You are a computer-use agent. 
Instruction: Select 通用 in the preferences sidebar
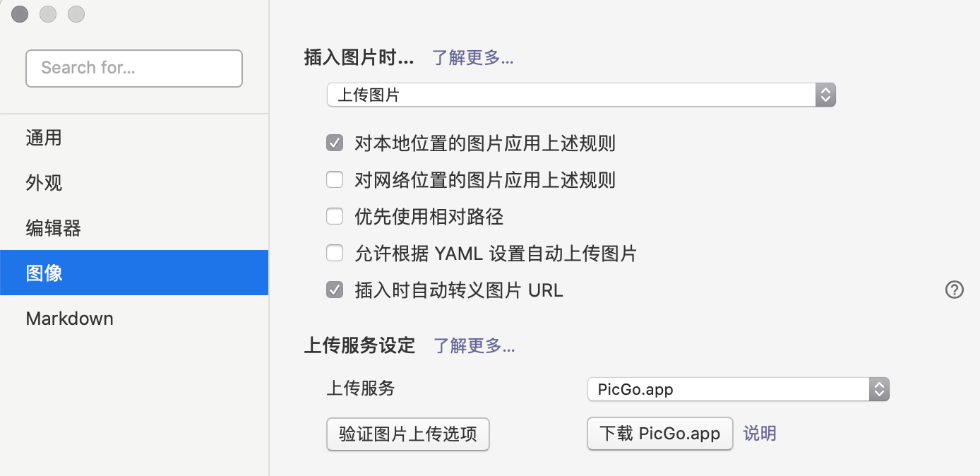tap(44, 138)
